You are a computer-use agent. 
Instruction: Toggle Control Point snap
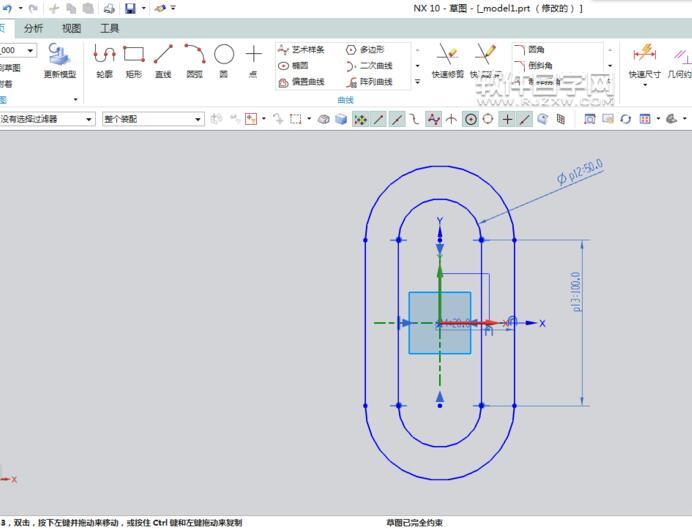[x=414, y=119]
